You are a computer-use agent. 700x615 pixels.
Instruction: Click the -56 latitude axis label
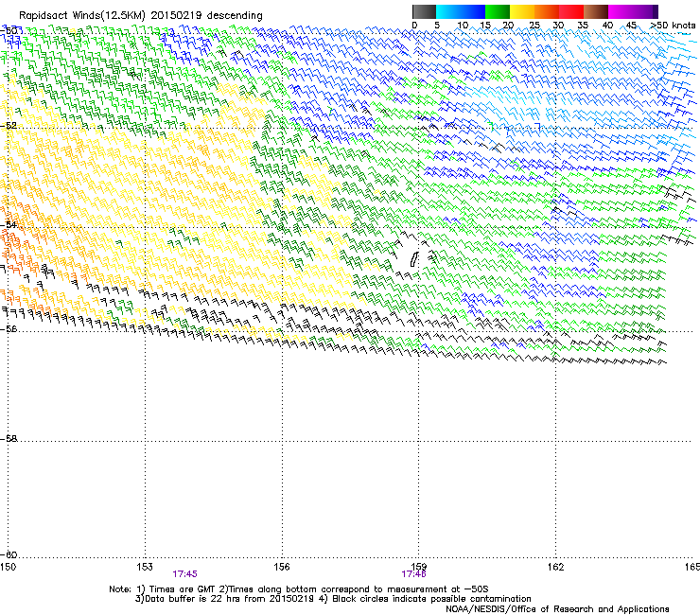[9, 328]
